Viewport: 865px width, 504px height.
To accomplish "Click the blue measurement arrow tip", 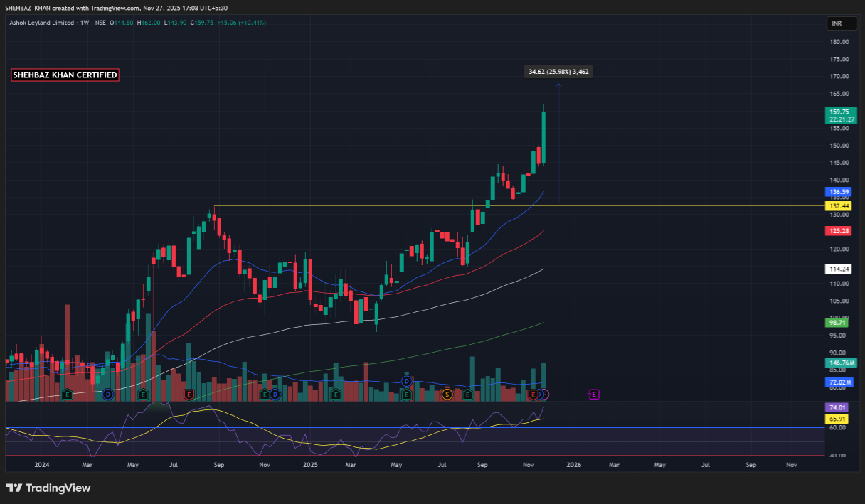I will pyautogui.click(x=558, y=85).
